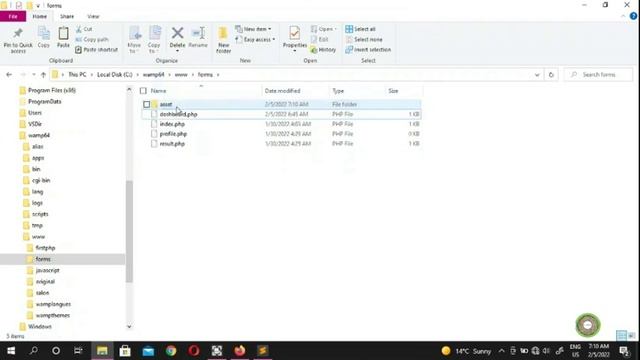The image size is (640, 360).
Task: Click Select none in ribbon
Action: (x=364, y=40)
